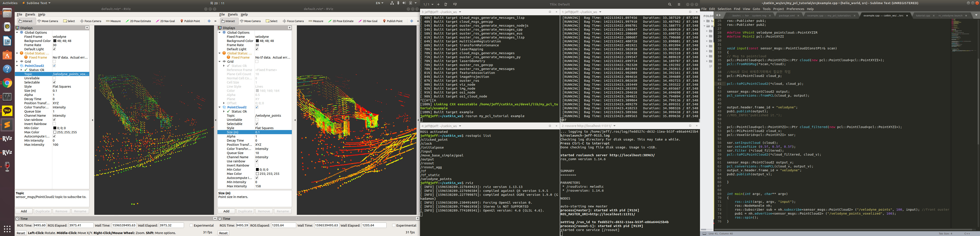Screen dimensions: 980x236
Task: Choose Move Camera tool in right RViz
Action: (x=250, y=21)
